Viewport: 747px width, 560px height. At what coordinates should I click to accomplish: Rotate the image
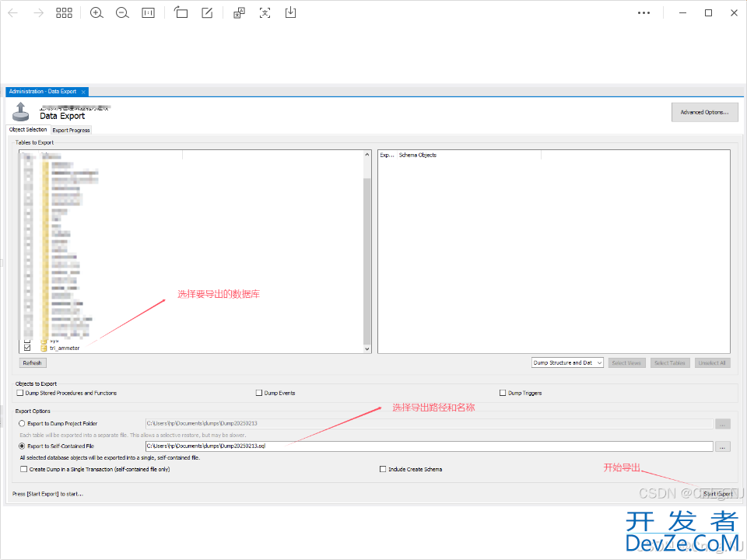181,12
